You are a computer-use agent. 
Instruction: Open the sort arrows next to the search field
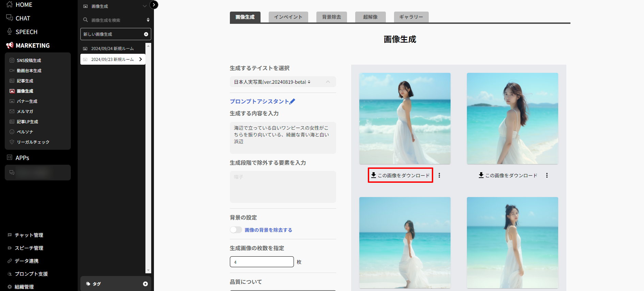[148, 20]
